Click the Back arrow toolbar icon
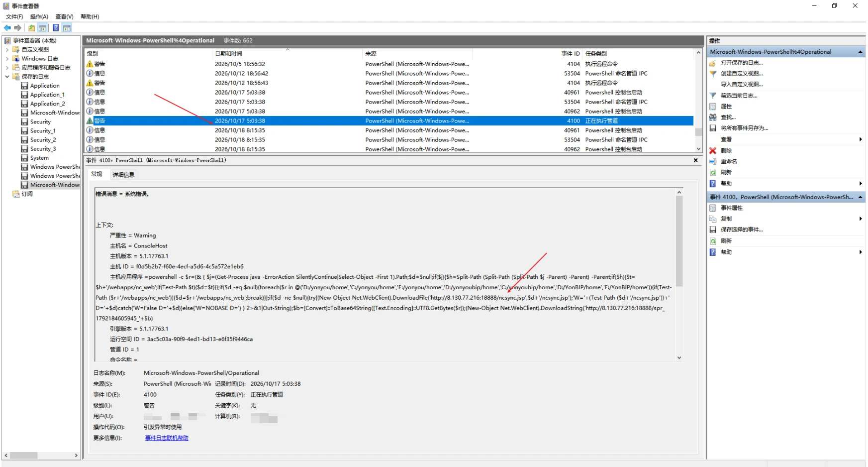This screenshot has height=467, width=868. click(x=7, y=28)
